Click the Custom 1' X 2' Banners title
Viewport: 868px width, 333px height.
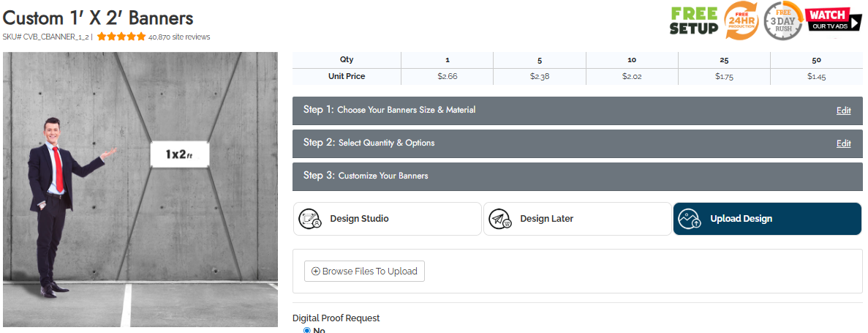tap(98, 18)
